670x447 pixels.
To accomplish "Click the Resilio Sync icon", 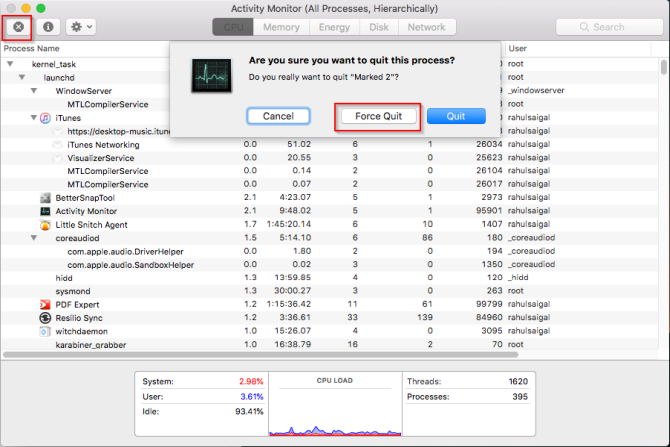I will click(x=45, y=318).
